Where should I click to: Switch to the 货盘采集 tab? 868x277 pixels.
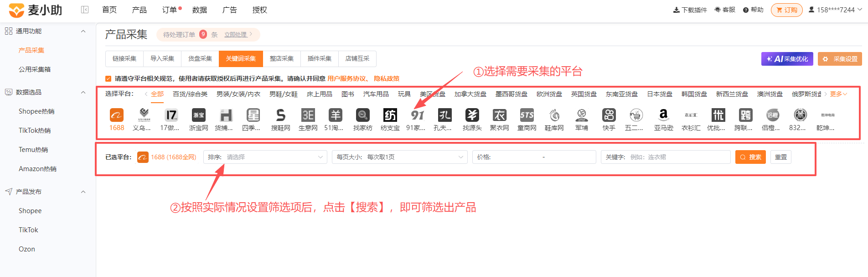tap(200, 58)
